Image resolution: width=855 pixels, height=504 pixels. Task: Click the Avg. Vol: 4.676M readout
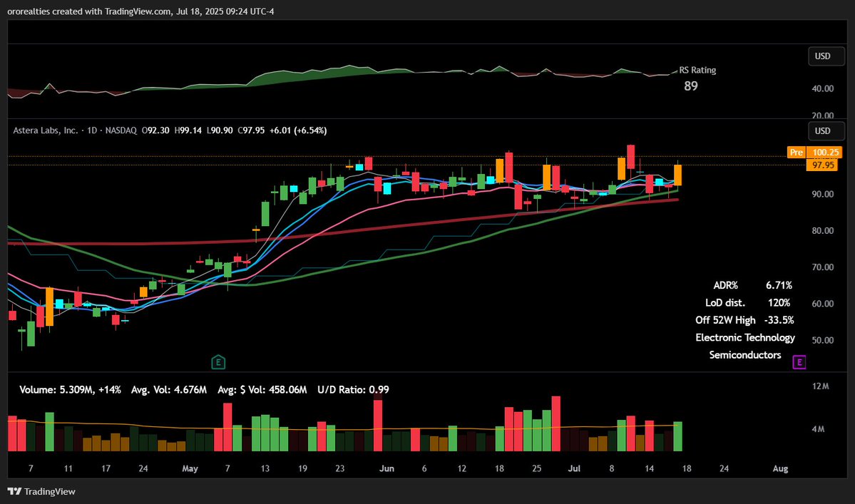pyautogui.click(x=169, y=389)
